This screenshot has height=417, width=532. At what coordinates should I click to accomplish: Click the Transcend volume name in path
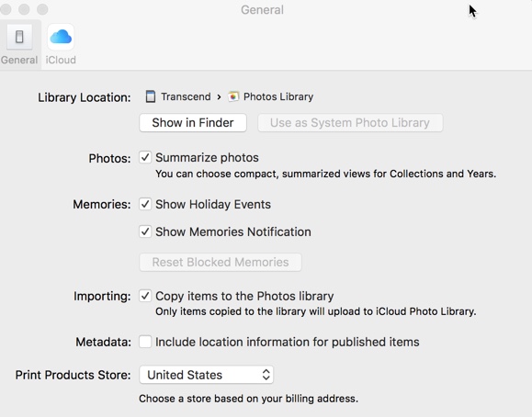(x=186, y=96)
